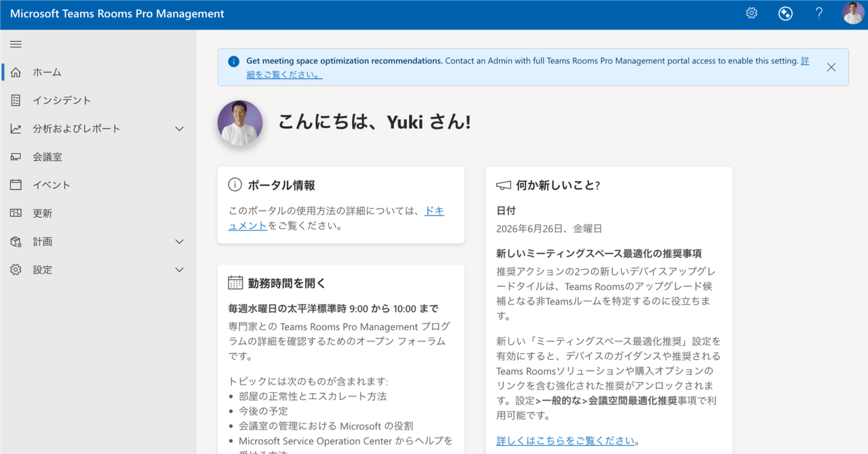The width and height of the screenshot is (868, 454).
Task: Click the ホーム home icon
Action: coord(16,73)
